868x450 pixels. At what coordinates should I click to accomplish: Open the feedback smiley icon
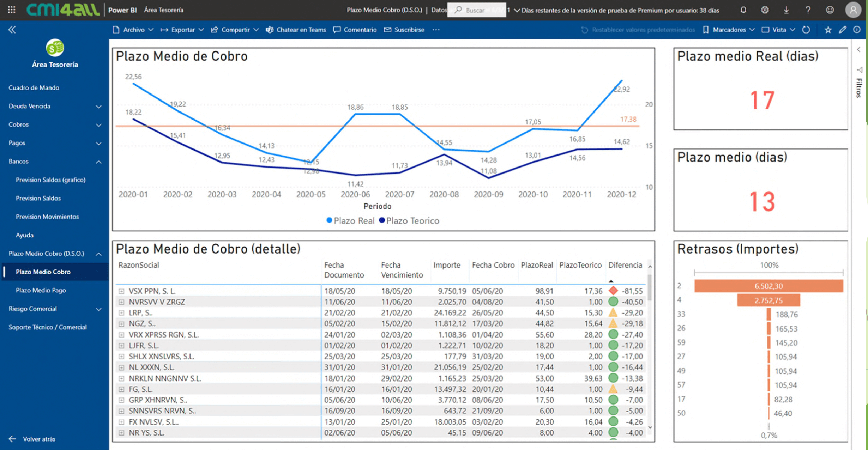[830, 10]
